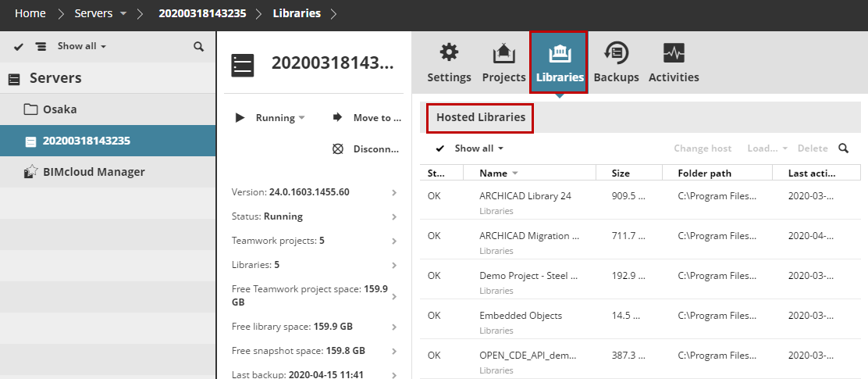This screenshot has width=868, height=379.
Task: Click the library list search icon
Action: (x=844, y=148)
